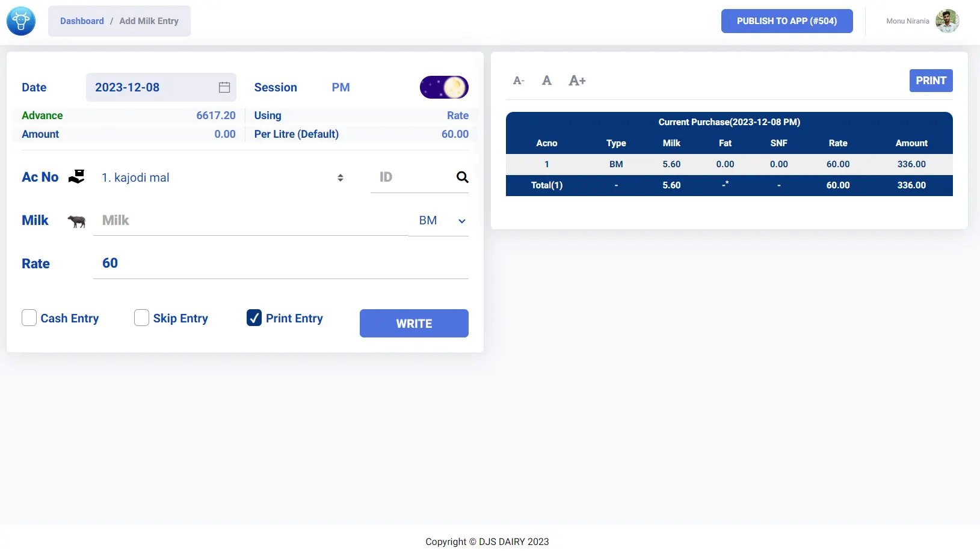Click the search magnifier icon

pyautogui.click(x=462, y=177)
